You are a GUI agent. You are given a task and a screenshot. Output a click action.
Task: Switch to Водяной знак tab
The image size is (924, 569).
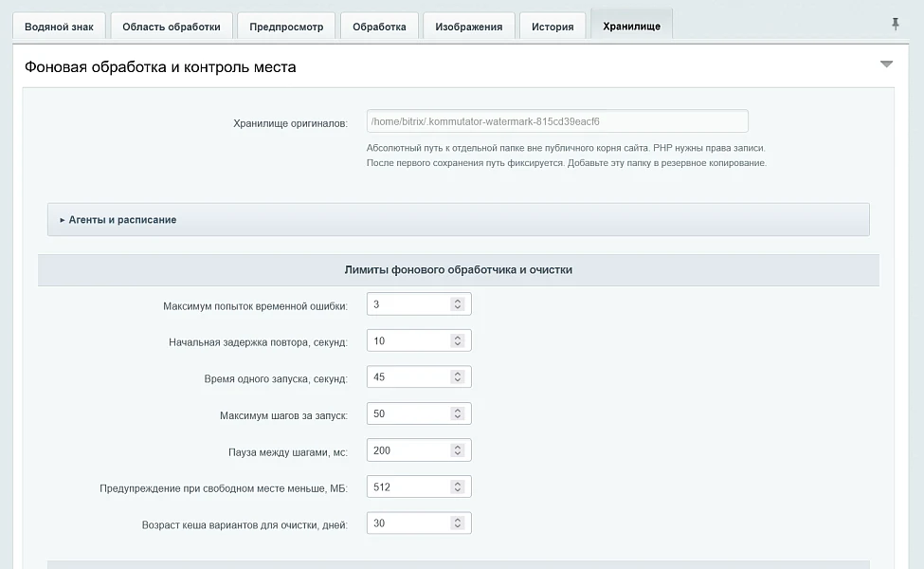pyautogui.click(x=59, y=26)
